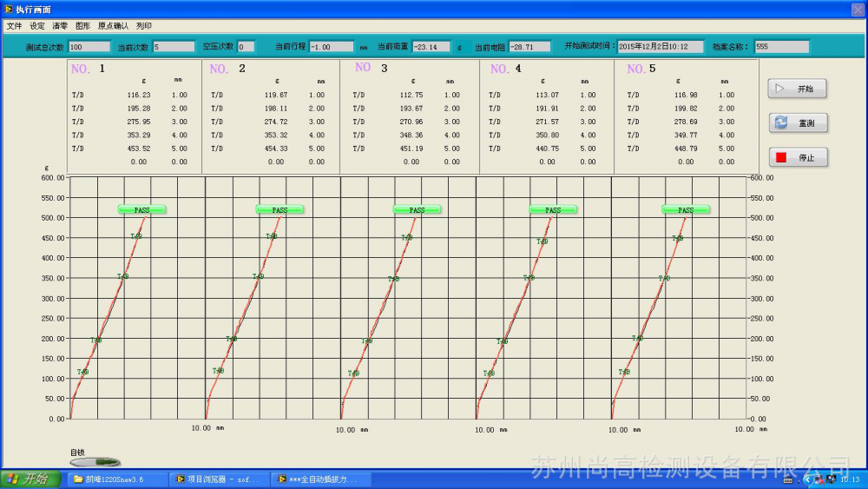Open the 列印 print menu

coord(144,26)
